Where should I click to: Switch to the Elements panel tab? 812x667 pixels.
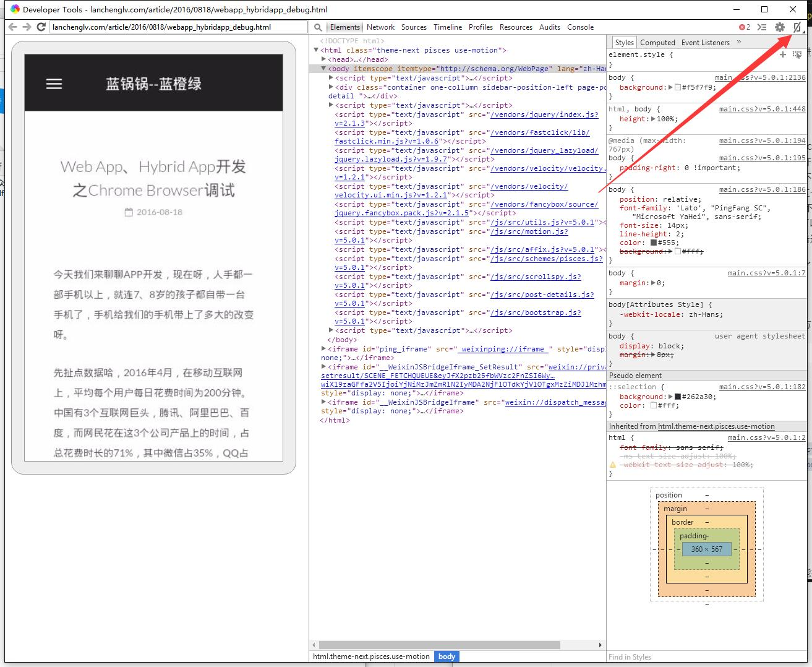click(344, 27)
